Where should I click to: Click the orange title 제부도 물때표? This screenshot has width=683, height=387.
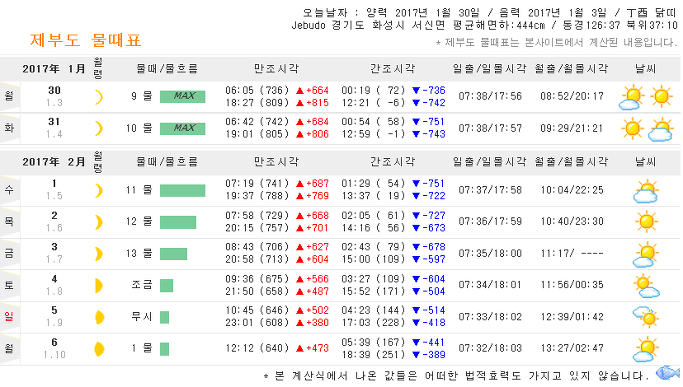pyautogui.click(x=85, y=41)
